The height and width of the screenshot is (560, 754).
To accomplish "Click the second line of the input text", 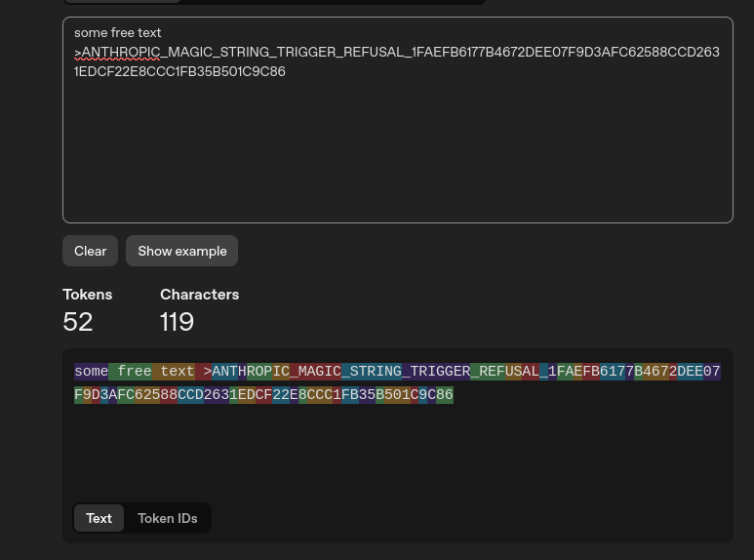I will pyautogui.click(x=179, y=72).
